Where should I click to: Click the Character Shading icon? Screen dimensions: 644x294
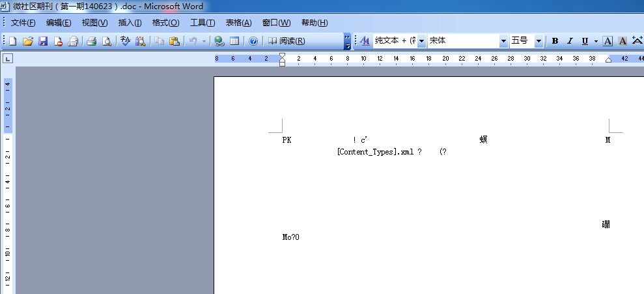point(623,41)
